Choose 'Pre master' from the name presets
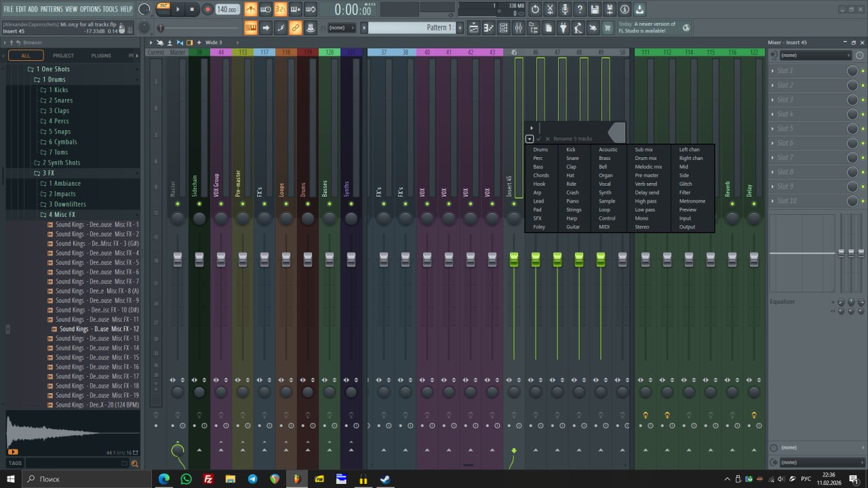Image resolution: width=868 pixels, height=488 pixels. (646, 176)
